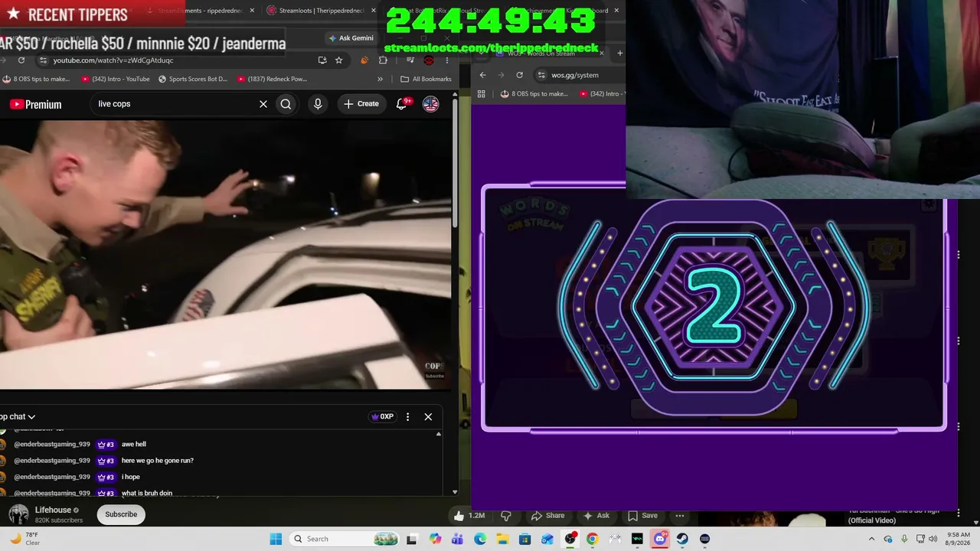Open the media controls icon in Chrome toolbar
The image size is (980, 551).
coord(411,60)
